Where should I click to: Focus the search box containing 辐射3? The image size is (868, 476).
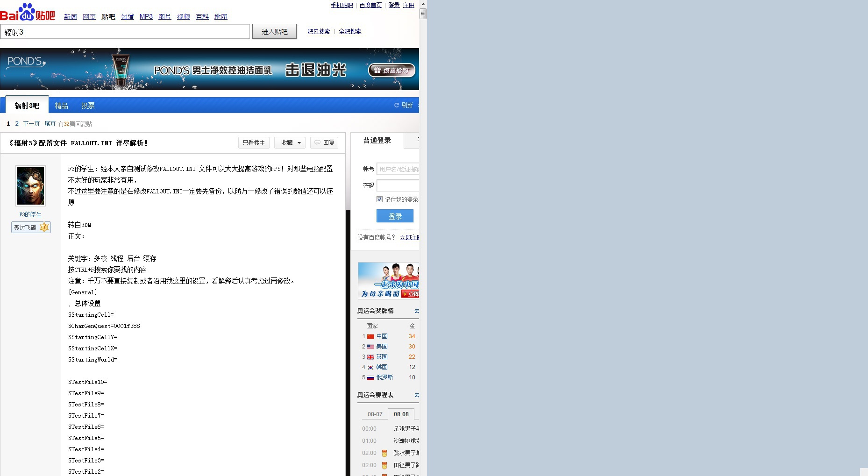125,32
